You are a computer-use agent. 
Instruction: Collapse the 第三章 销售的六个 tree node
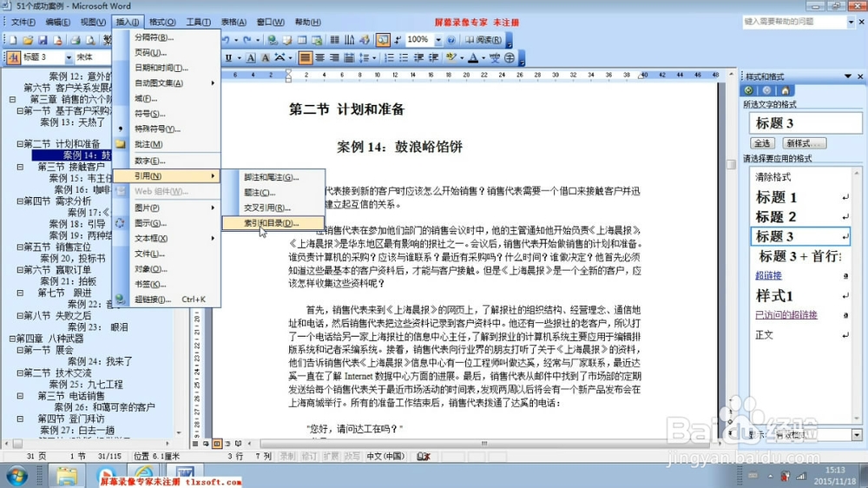pyautogui.click(x=12, y=100)
